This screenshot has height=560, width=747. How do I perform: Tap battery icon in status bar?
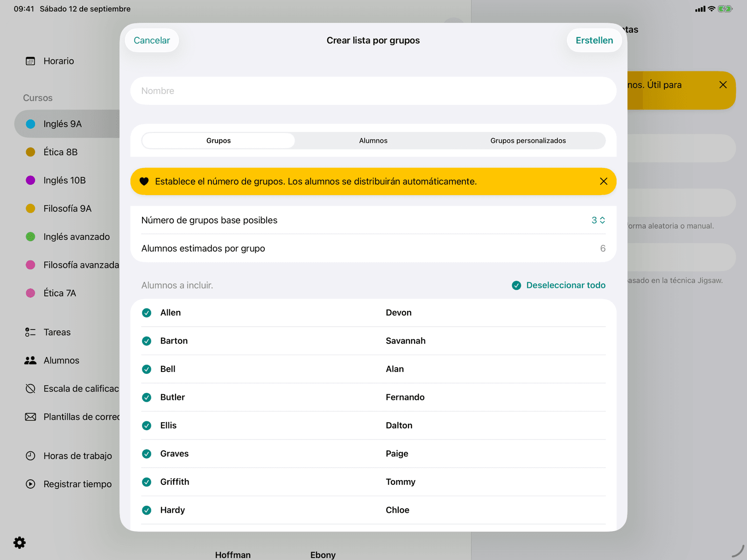(x=725, y=9)
